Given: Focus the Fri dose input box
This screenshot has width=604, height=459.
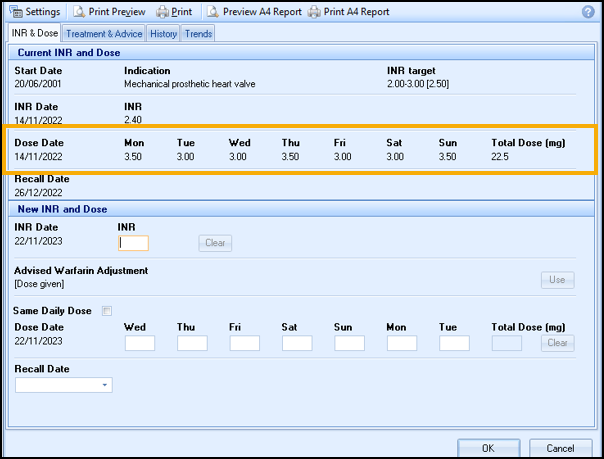Looking at the screenshot, I should click(x=245, y=343).
